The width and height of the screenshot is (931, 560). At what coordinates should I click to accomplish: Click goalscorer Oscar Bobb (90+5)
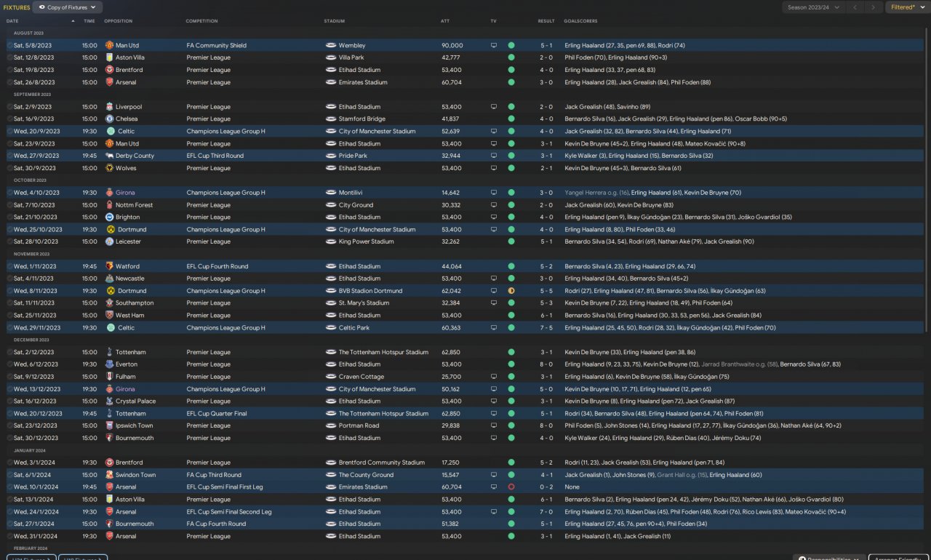click(762, 119)
